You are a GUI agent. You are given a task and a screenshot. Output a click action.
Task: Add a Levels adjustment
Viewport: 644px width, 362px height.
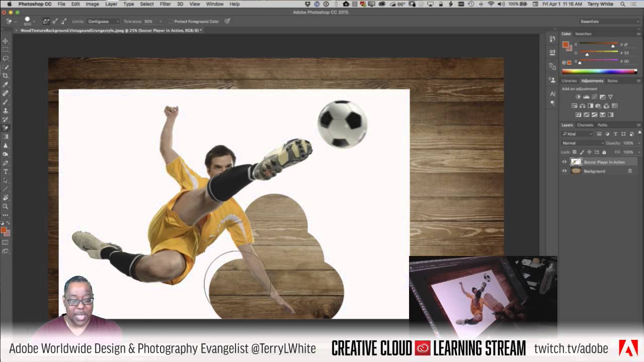(586, 97)
